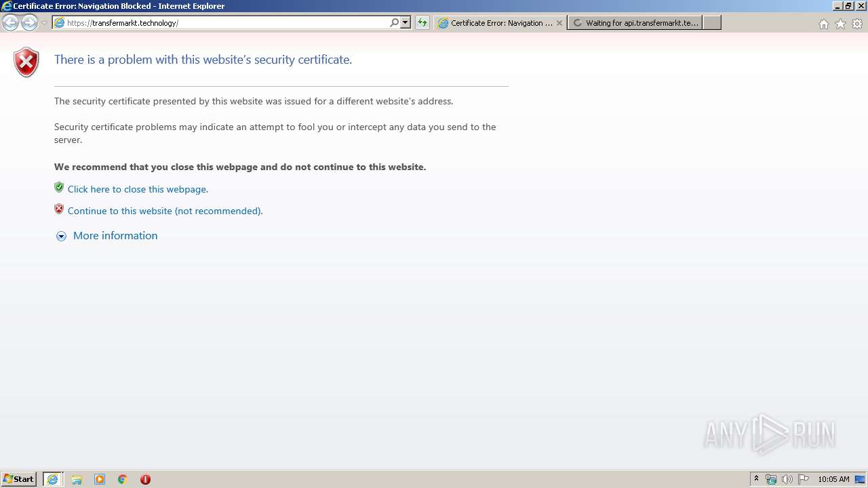Minimize the Internet Explorer window
Viewport: 868px width, 488px height.
coord(837,6)
